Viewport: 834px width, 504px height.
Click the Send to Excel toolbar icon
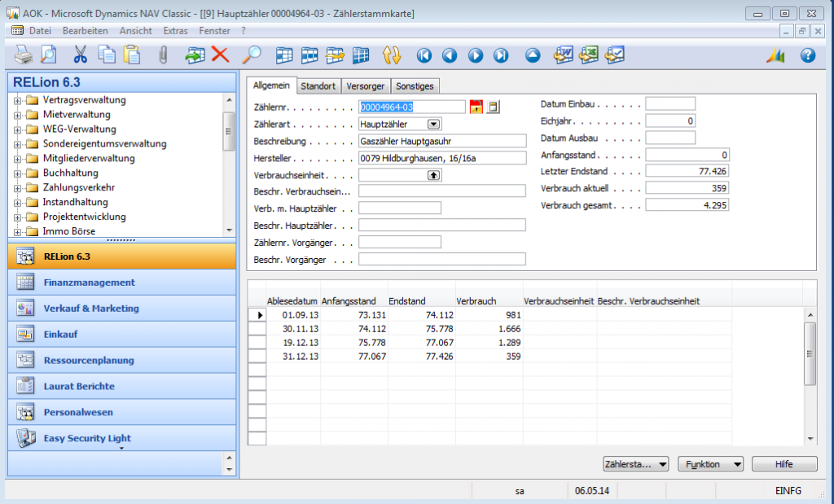click(x=589, y=55)
